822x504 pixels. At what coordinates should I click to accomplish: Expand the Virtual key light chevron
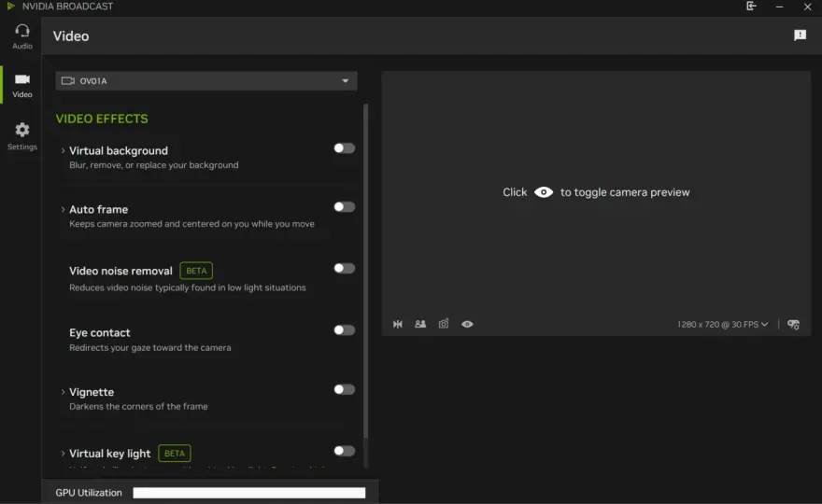click(x=63, y=454)
